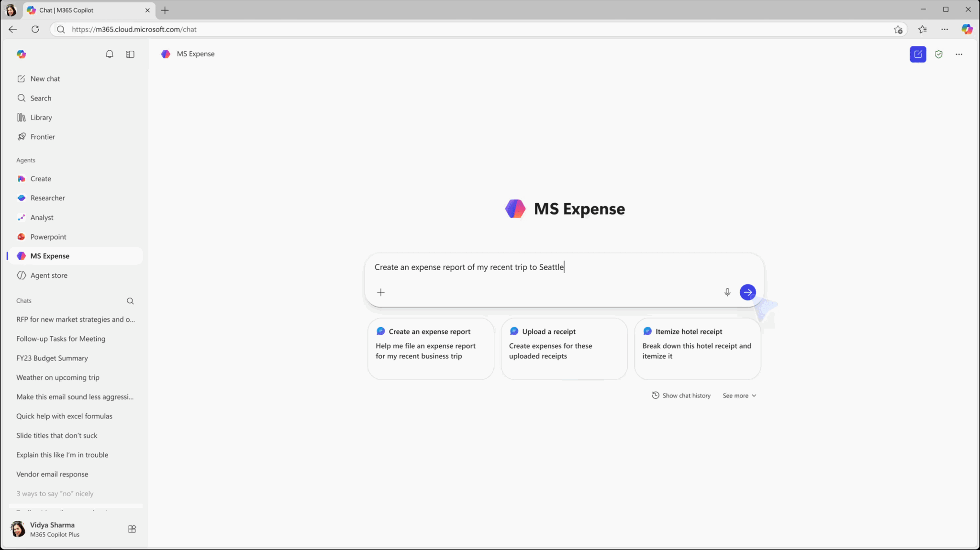Select Itemize hotel receipt suggestion card
The width and height of the screenshot is (980, 550).
tap(697, 349)
